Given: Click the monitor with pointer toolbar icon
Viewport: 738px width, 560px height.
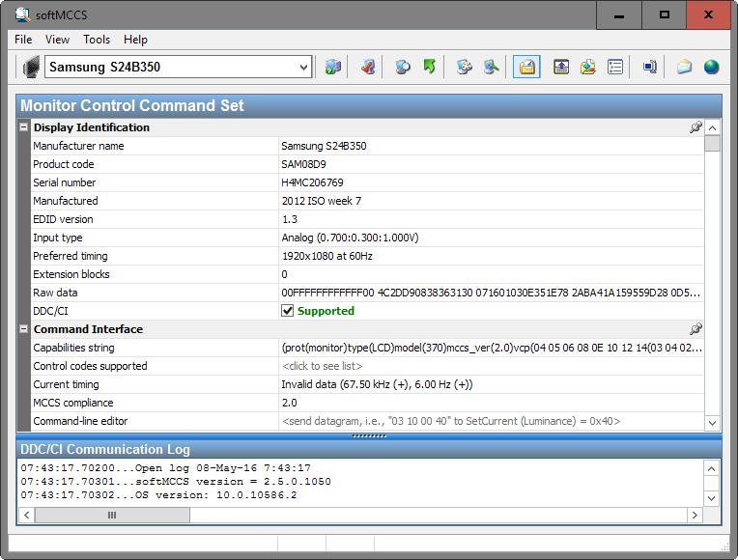Looking at the screenshot, I should tap(491, 67).
